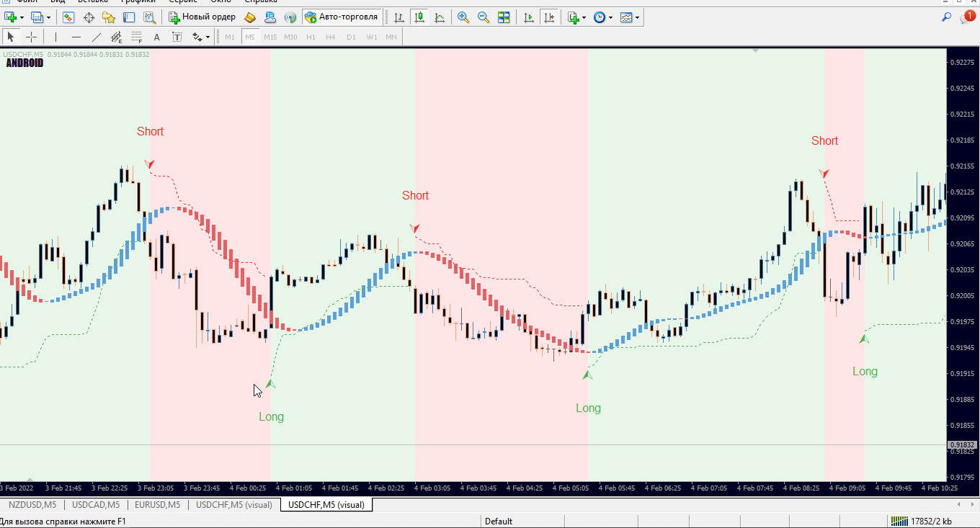Expand the templates dropdown

click(x=638, y=17)
